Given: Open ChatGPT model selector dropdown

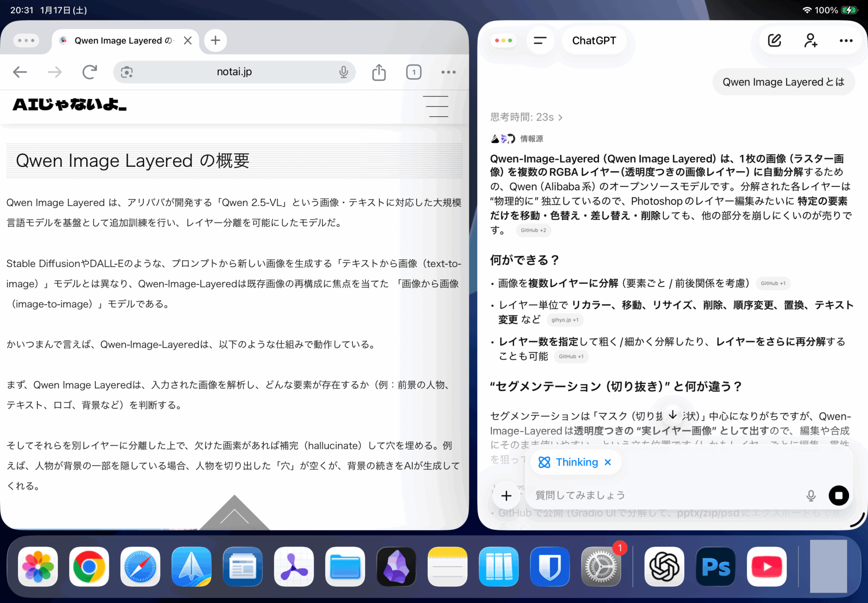Looking at the screenshot, I should 594,41.
